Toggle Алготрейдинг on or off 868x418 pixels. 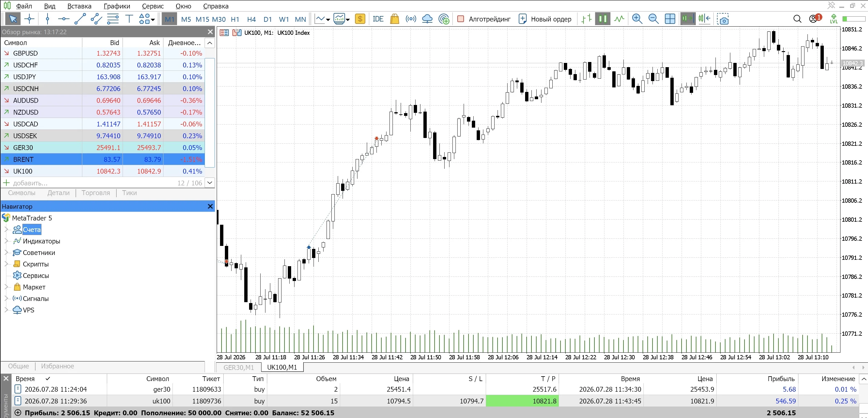[x=484, y=19]
